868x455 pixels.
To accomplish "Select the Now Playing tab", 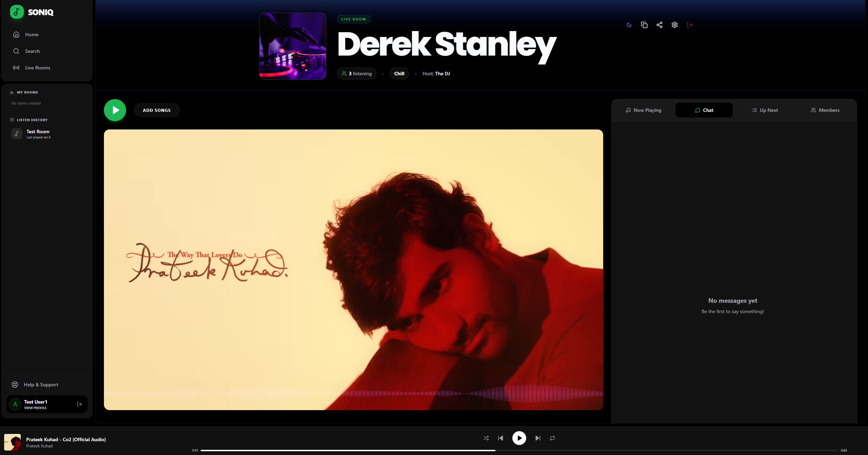I will pos(643,110).
